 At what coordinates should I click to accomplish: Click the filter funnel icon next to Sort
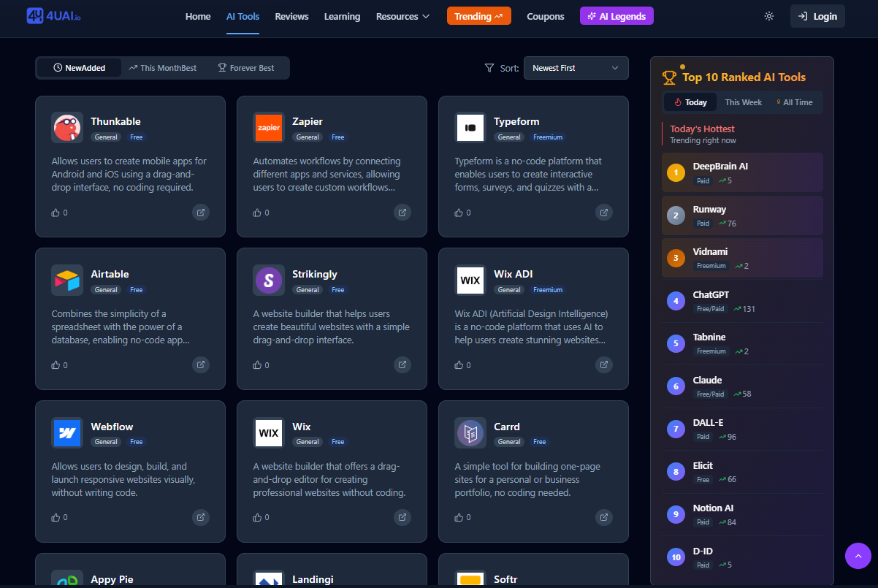pyautogui.click(x=489, y=68)
